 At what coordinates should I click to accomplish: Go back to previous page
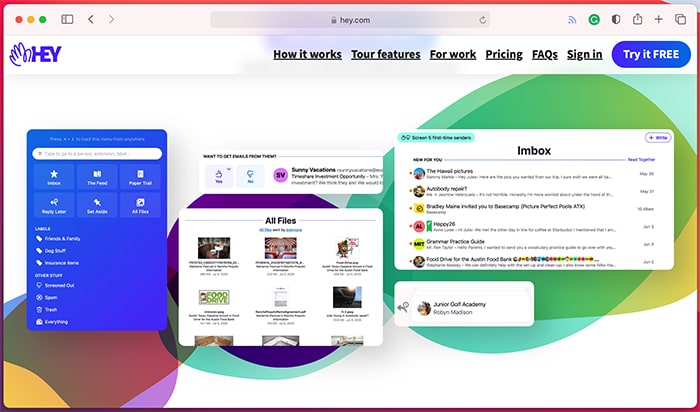[x=91, y=19]
